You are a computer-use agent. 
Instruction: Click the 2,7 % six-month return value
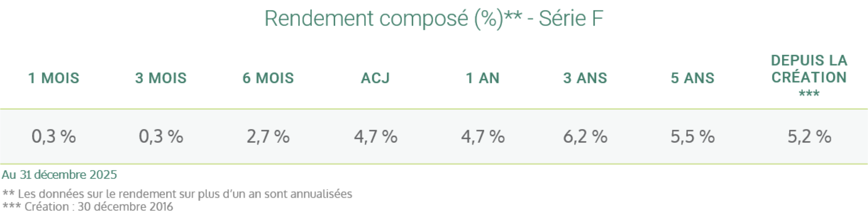point(268,137)
